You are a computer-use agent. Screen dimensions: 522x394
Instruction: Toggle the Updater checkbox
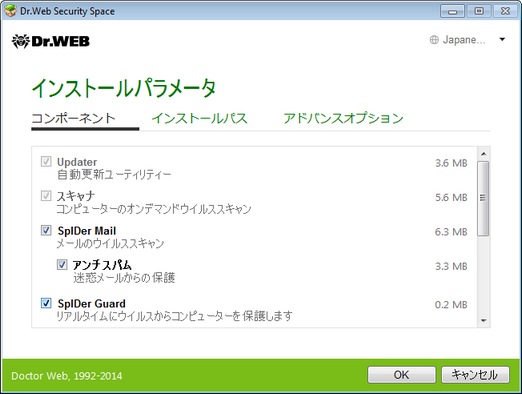click(46, 162)
